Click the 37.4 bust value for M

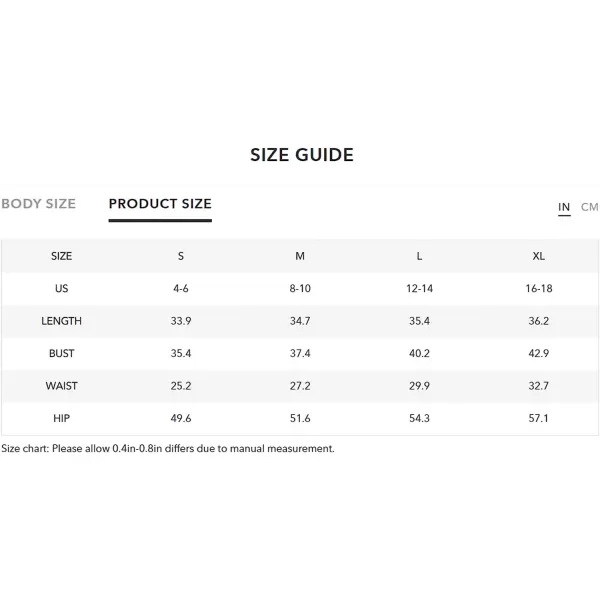(300, 353)
